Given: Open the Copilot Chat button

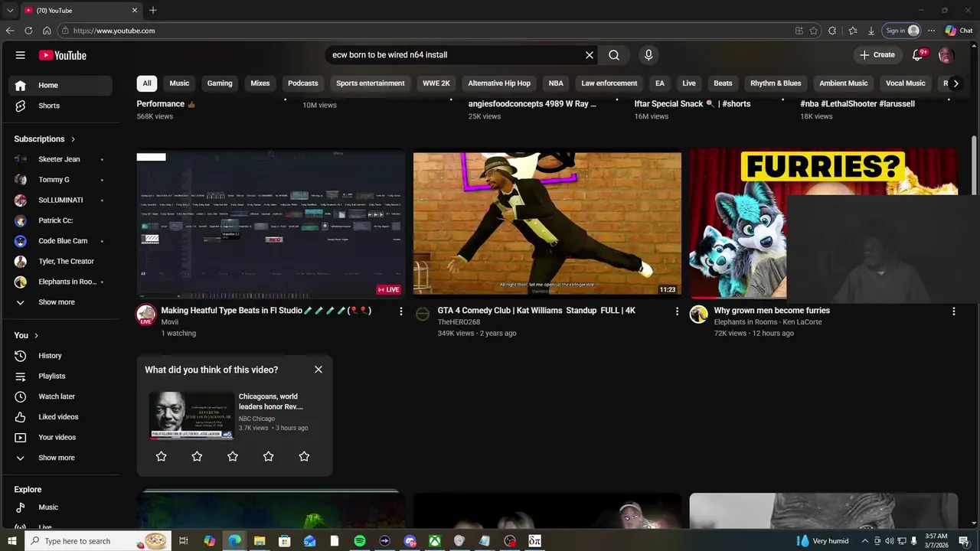Looking at the screenshot, I should (959, 31).
